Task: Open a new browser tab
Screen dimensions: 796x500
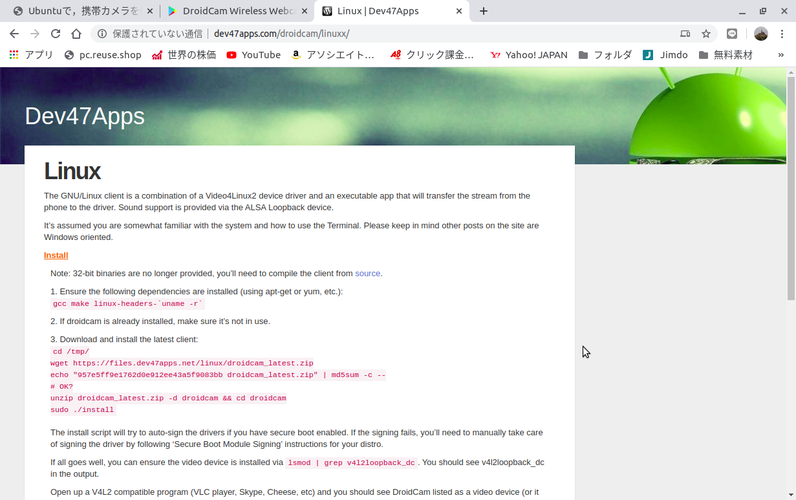Action: 483,11
